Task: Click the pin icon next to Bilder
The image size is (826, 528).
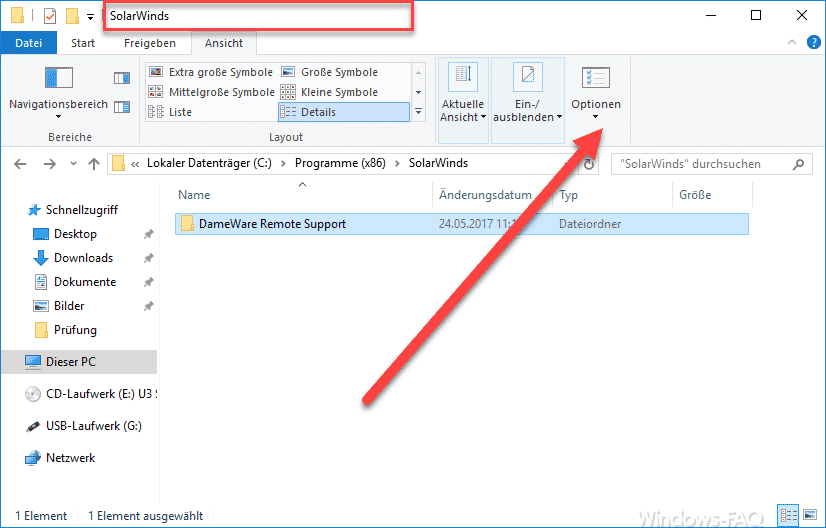Action: point(149,306)
